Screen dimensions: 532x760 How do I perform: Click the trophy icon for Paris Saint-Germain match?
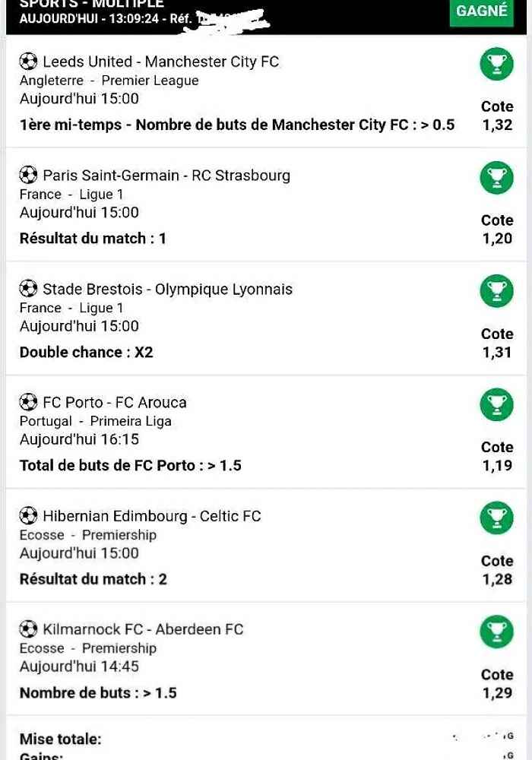click(x=496, y=177)
